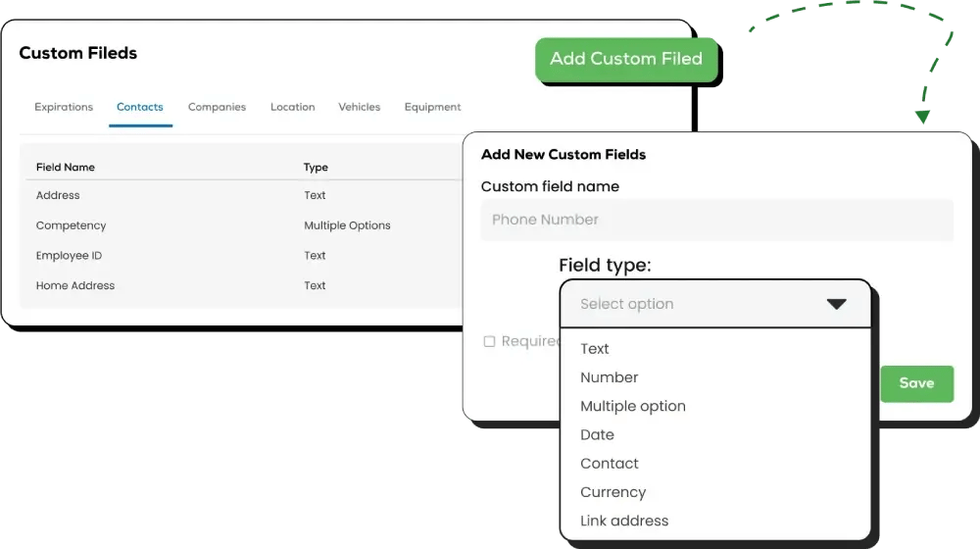Click the Add Custom Filed button
The width and height of the screenshot is (980, 549).
pos(626,59)
